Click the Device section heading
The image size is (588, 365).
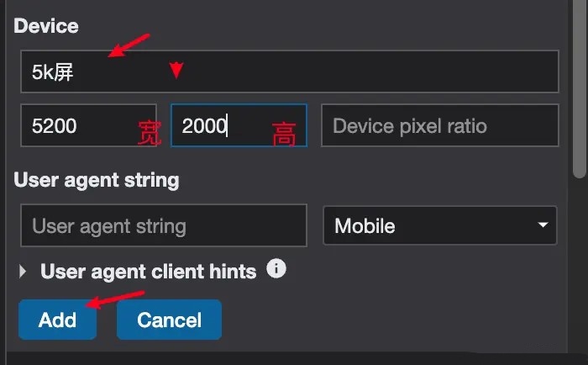46,26
